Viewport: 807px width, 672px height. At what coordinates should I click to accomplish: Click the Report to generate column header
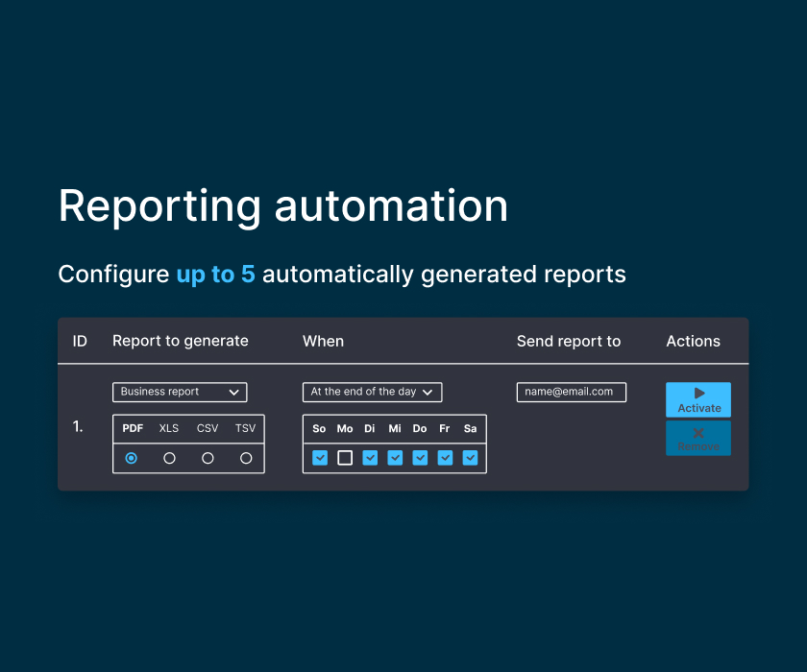181,341
